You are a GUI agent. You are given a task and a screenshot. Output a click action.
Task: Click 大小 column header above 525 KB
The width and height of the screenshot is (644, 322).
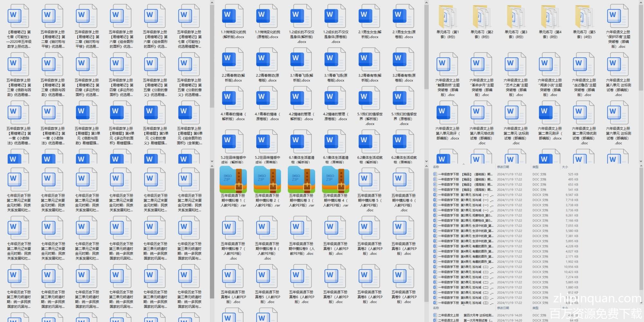pos(565,167)
